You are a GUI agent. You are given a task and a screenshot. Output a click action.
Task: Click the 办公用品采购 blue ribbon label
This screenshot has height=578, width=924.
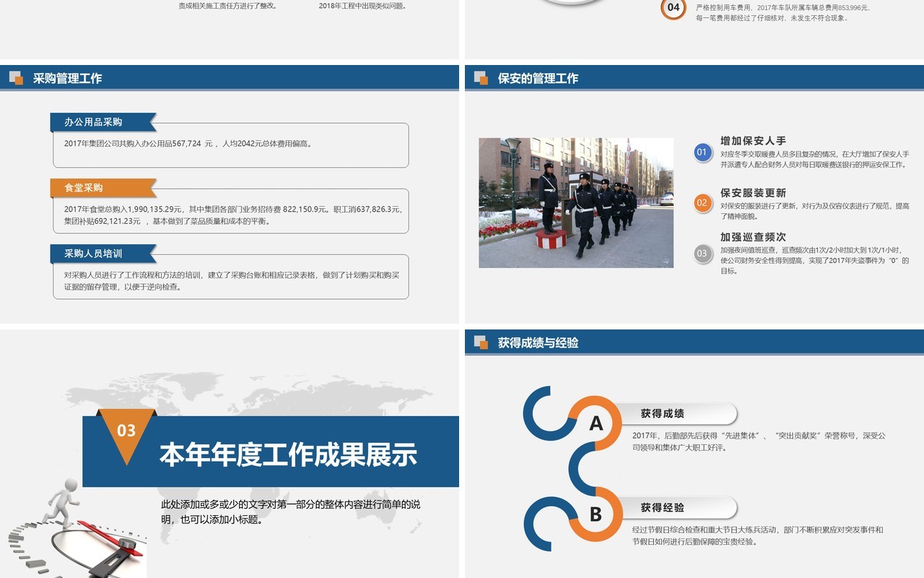[103, 122]
